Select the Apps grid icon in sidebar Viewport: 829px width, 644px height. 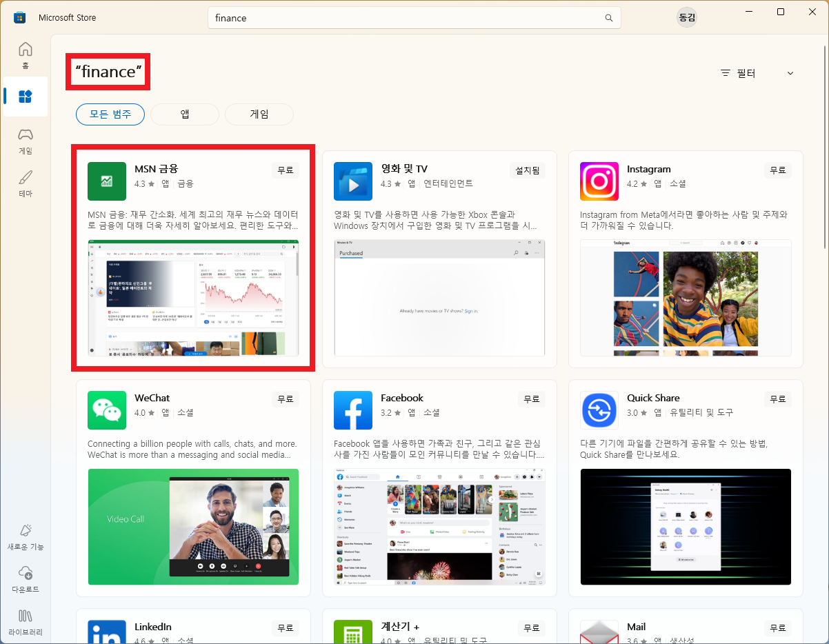[x=26, y=97]
